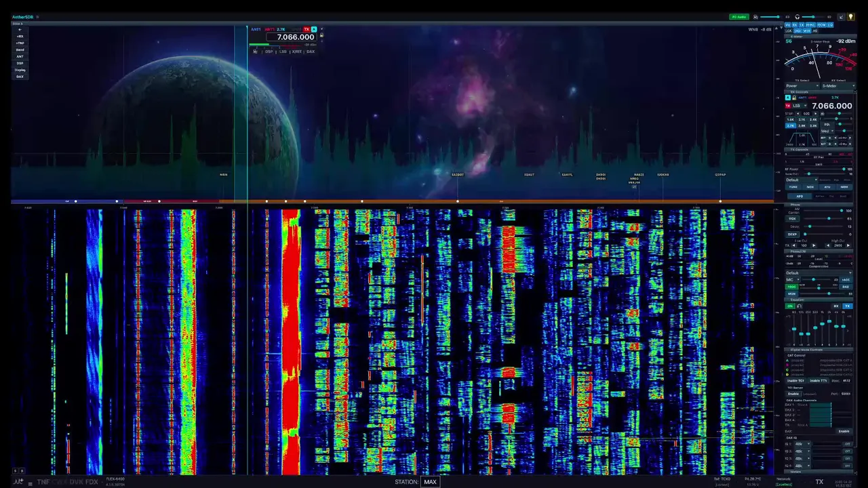The image size is (868, 488).
Task: Add a tracking notch with +TNF
Action: click(x=20, y=43)
